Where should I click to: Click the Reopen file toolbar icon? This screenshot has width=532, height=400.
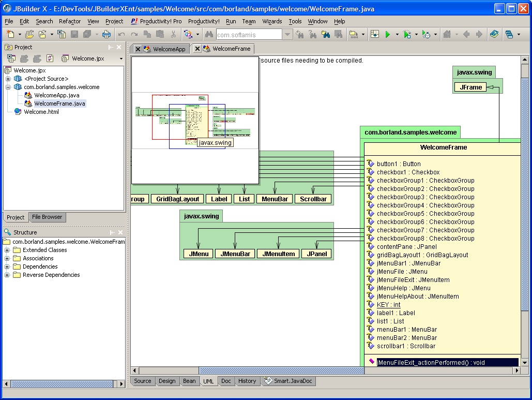[x=42, y=34]
